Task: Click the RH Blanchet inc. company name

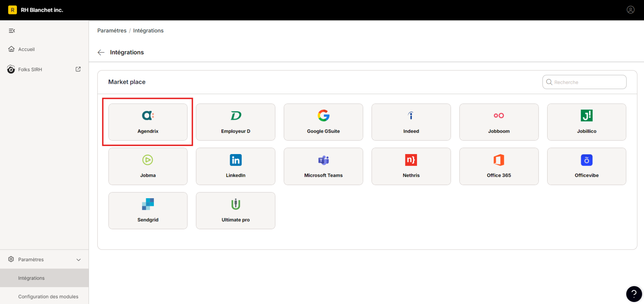Action: point(42,10)
